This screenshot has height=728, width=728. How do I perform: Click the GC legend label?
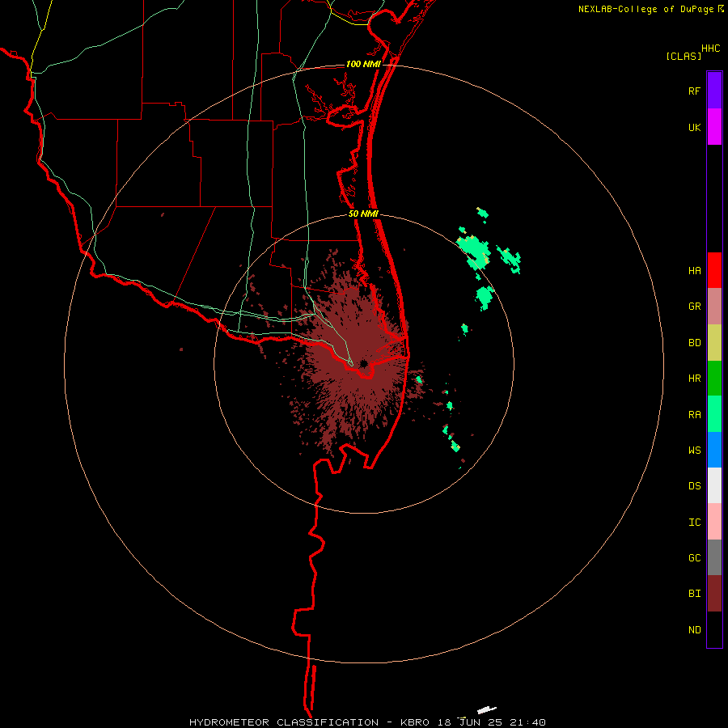pos(694,558)
